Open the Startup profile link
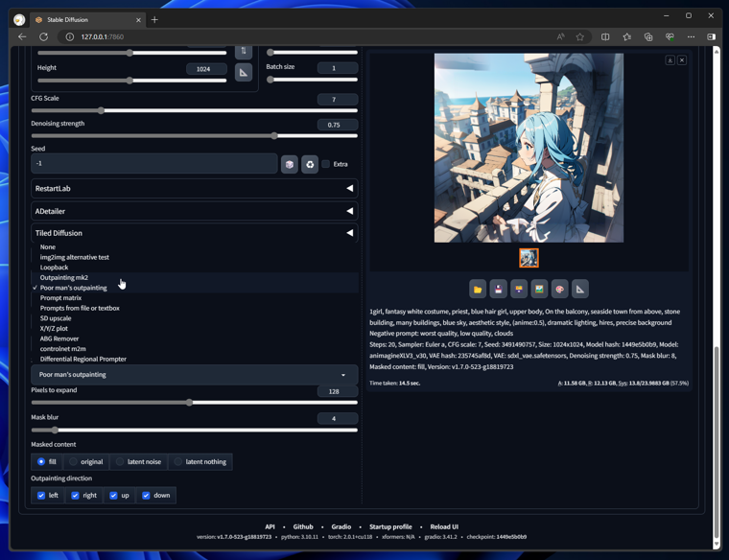Viewport: 729px width, 560px height. coord(390,526)
